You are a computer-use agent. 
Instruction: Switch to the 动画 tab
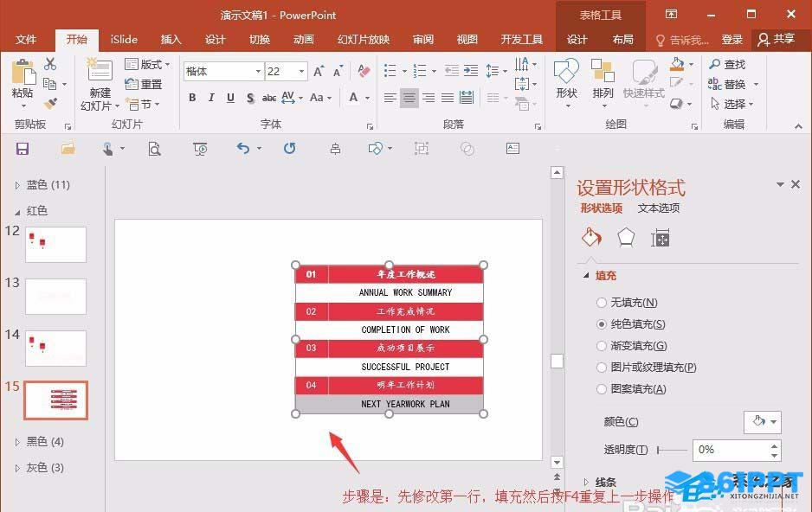pyautogui.click(x=304, y=39)
